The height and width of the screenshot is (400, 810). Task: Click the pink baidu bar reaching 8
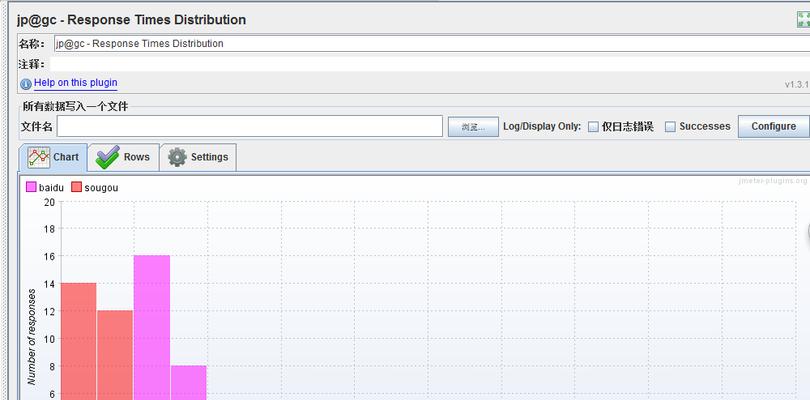[189, 382]
